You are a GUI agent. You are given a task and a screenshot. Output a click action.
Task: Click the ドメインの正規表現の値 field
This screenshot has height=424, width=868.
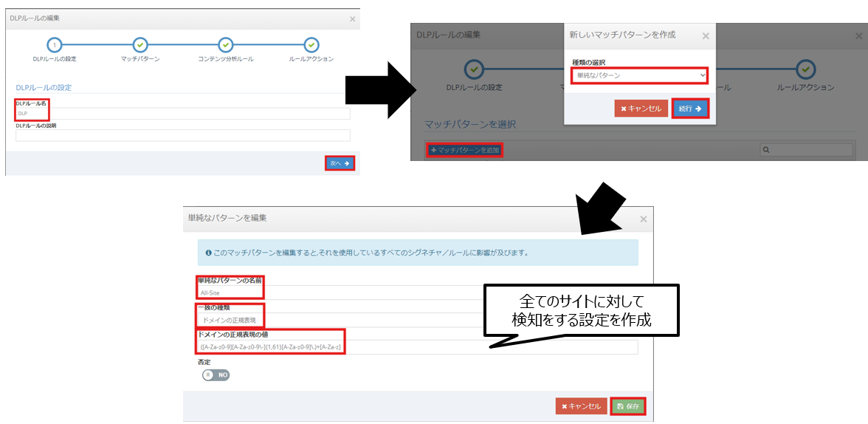(418, 347)
